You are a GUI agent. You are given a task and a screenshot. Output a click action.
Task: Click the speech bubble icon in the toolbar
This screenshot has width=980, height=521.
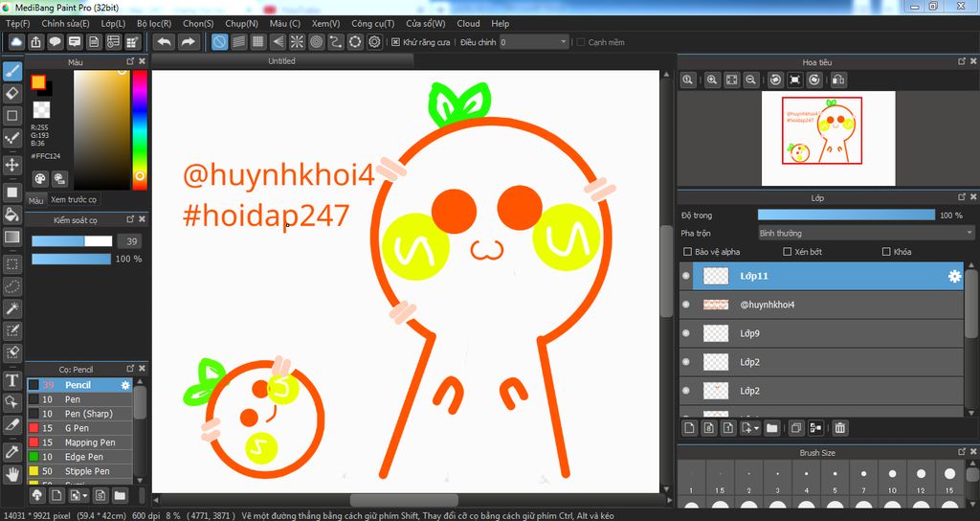(x=55, y=42)
